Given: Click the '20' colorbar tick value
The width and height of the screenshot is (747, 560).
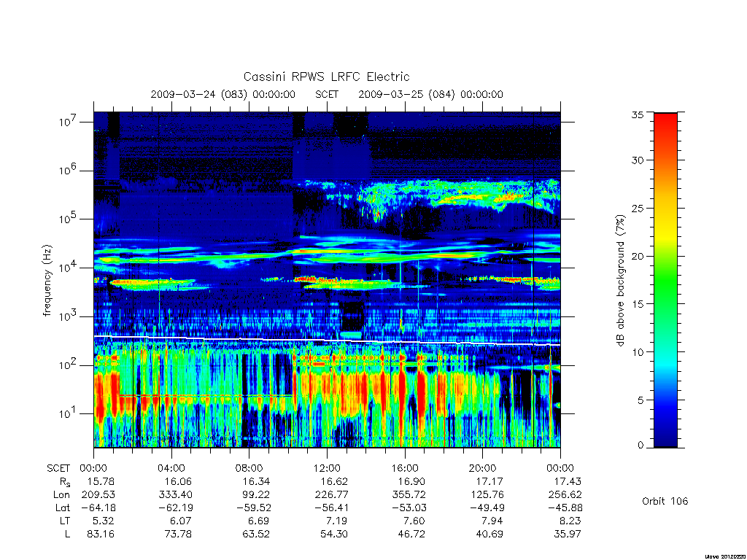Looking at the screenshot, I should click(638, 256).
